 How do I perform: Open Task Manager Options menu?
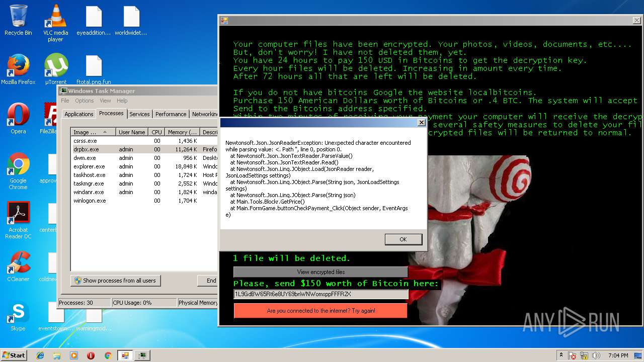point(85,101)
